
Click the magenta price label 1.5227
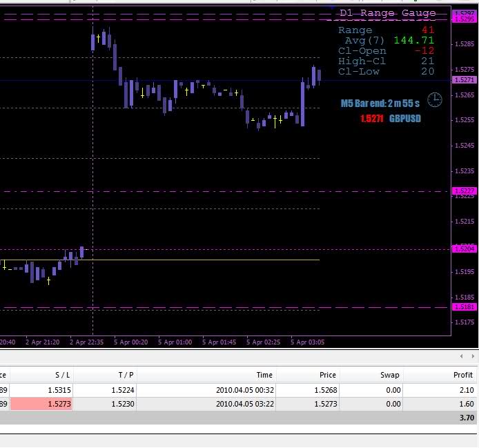click(x=465, y=191)
